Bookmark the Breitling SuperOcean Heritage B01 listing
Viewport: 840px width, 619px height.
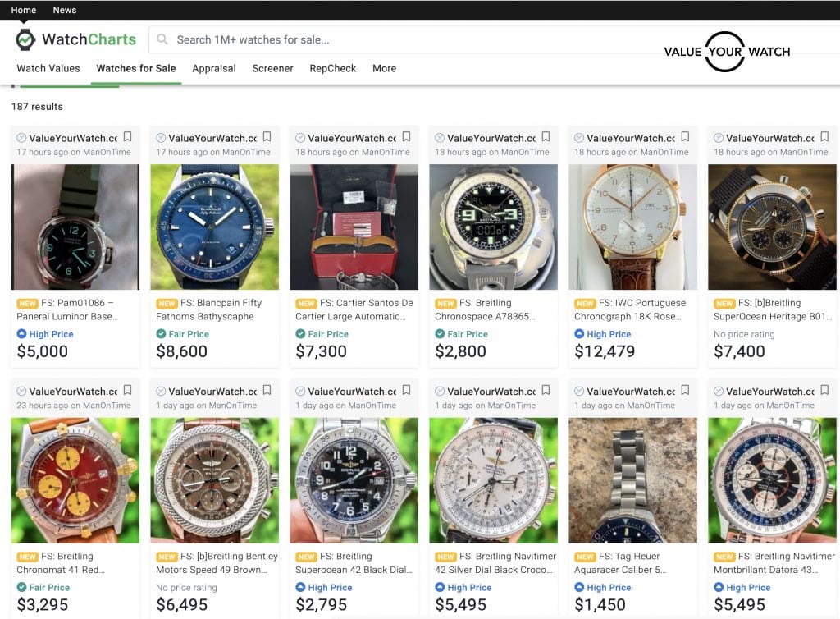coord(824,137)
